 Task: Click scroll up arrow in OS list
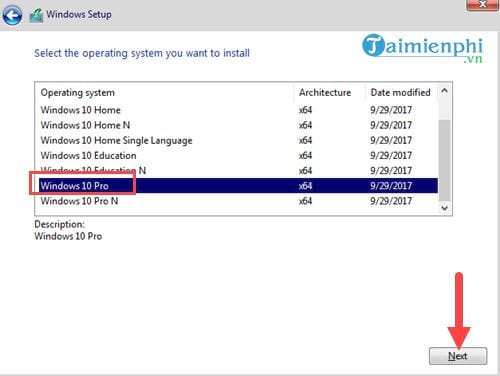444,91
